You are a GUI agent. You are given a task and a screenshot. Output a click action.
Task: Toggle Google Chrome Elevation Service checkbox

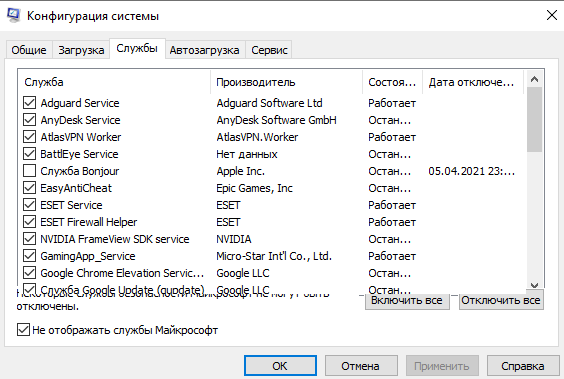tap(29, 273)
